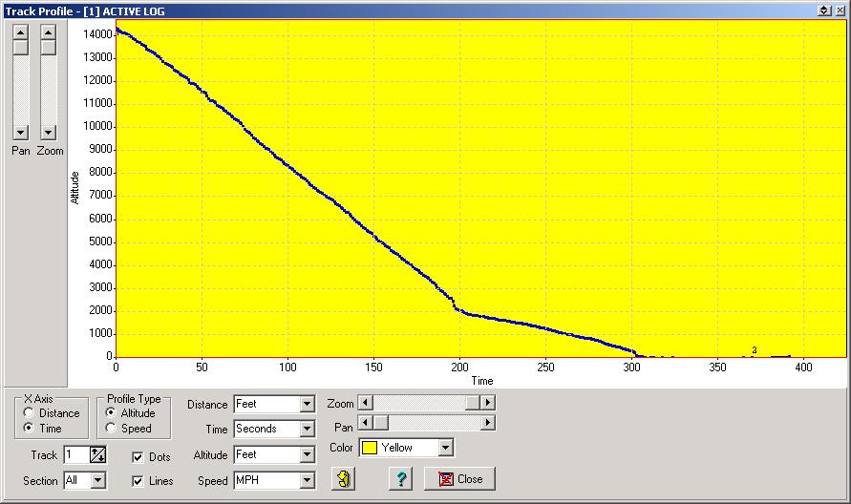851x504 pixels.
Task: Uncheck the Dots checkbox
Action: pyautogui.click(x=138, y=457)
